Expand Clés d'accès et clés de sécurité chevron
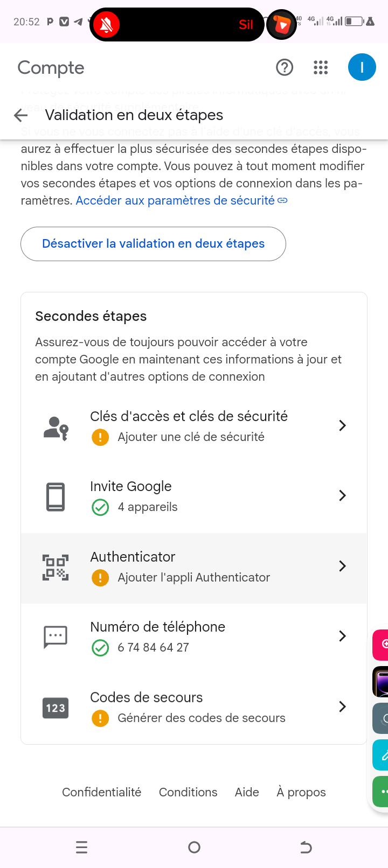The height and width of the screenshot is (868, 388). 342,425
